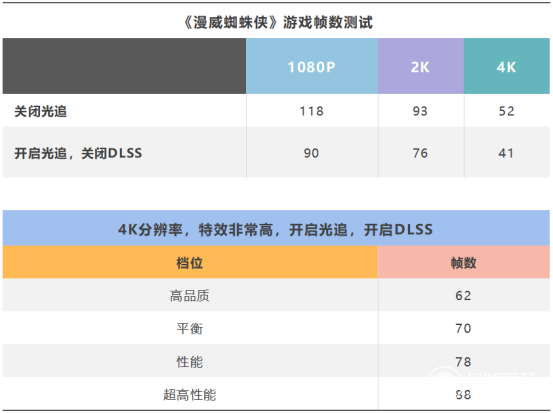
Task: Select the 76 fps cell
Action: pyautogui.click(x=420, y=153)
